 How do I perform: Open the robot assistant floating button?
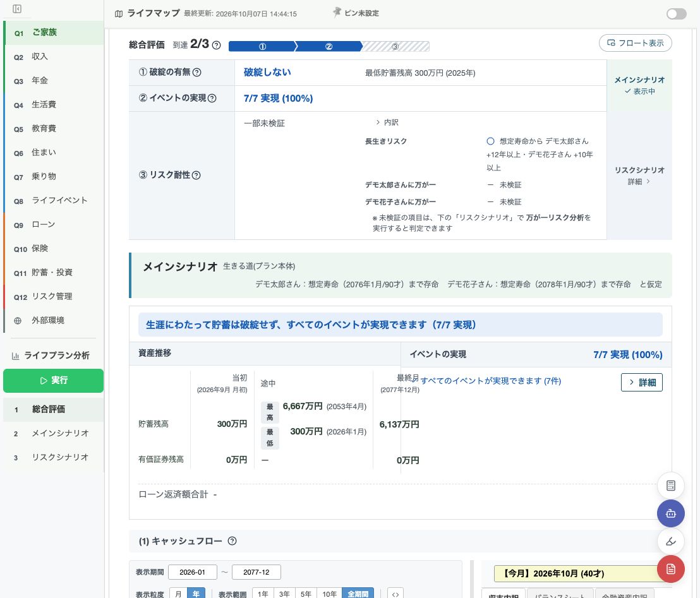pos(670,513)
